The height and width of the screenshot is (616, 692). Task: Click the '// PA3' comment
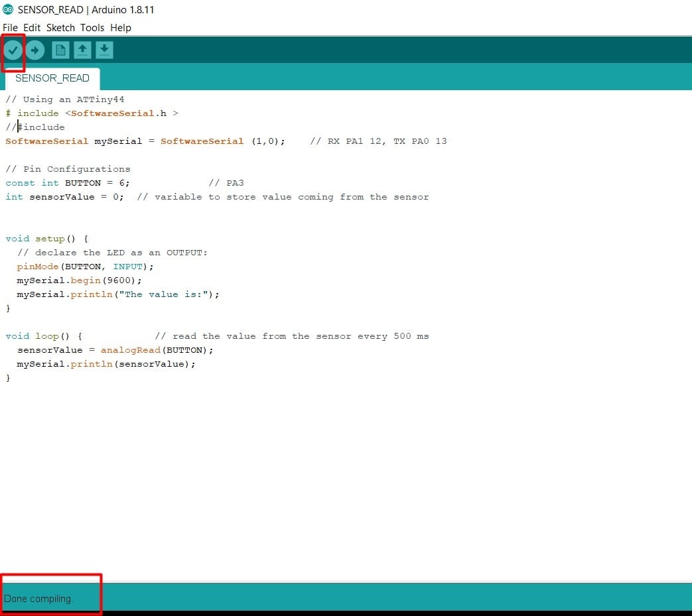coord(226,183)
